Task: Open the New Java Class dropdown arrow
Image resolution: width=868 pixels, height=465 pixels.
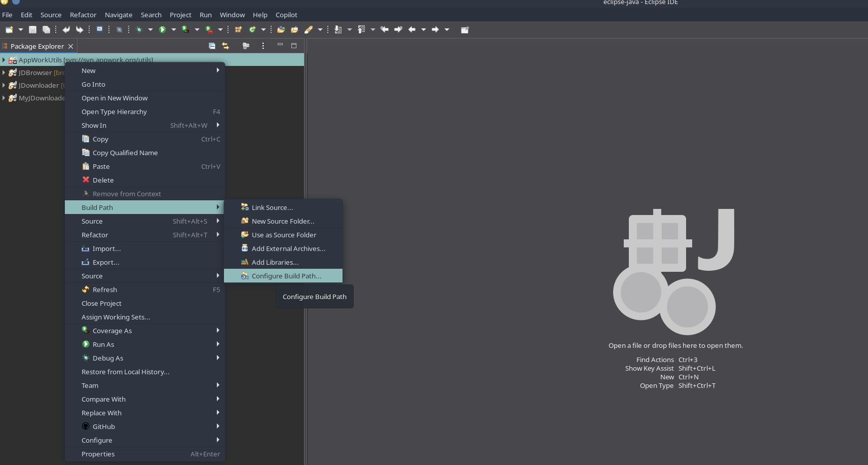Action: pyautogui.click(x=263, y=29)
